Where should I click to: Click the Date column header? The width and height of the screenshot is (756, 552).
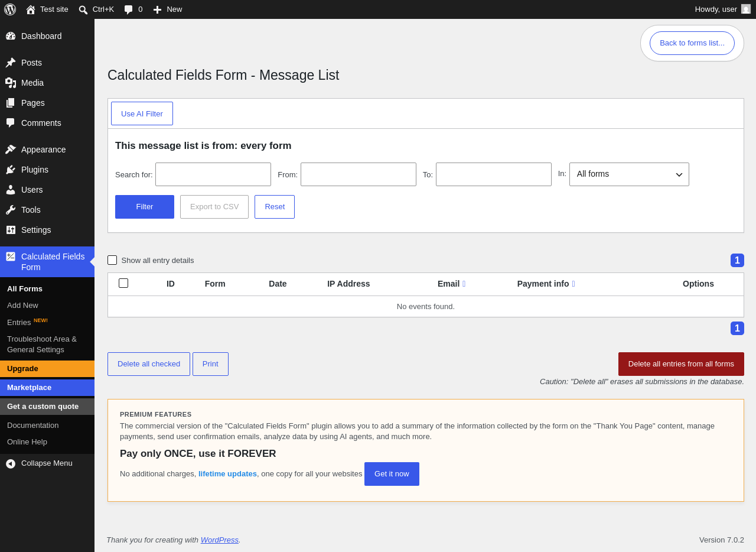coord(278,284)
